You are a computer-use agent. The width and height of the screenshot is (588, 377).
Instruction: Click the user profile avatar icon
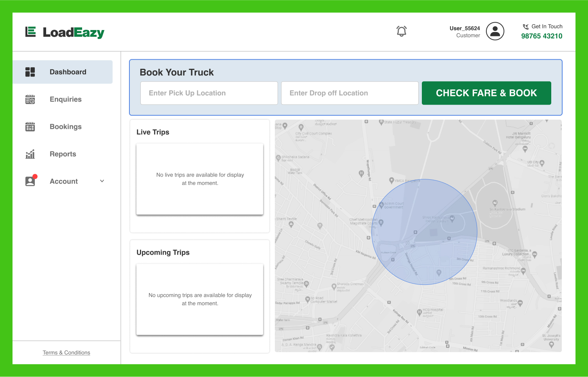495,31
